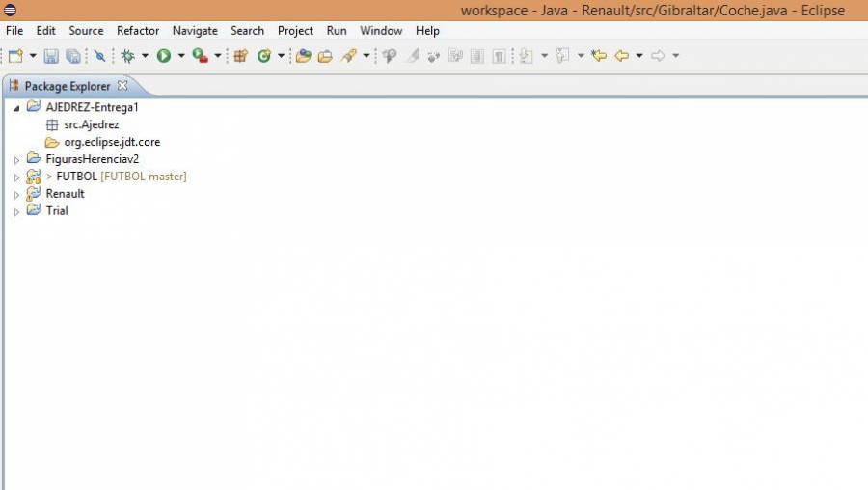Click the Run External Tools icon
This screenshot has height=490, width=868.
(200, 56)
